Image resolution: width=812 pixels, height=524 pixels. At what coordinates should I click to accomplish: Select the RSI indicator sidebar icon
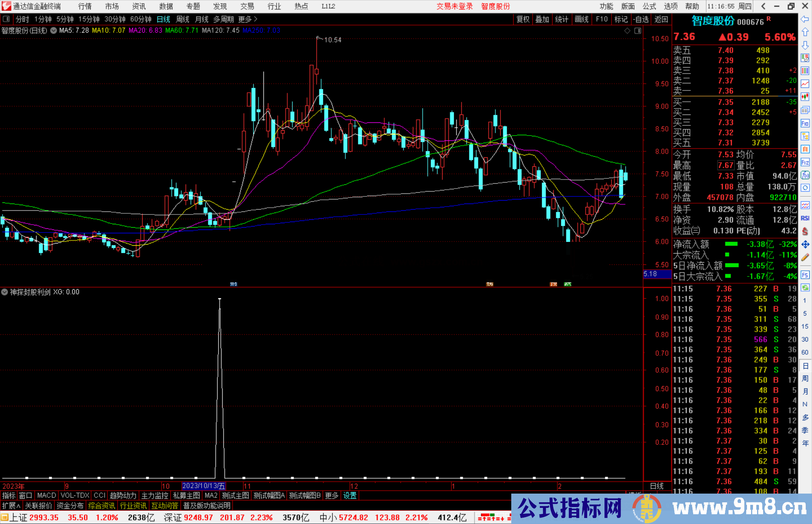click(805, 218)
